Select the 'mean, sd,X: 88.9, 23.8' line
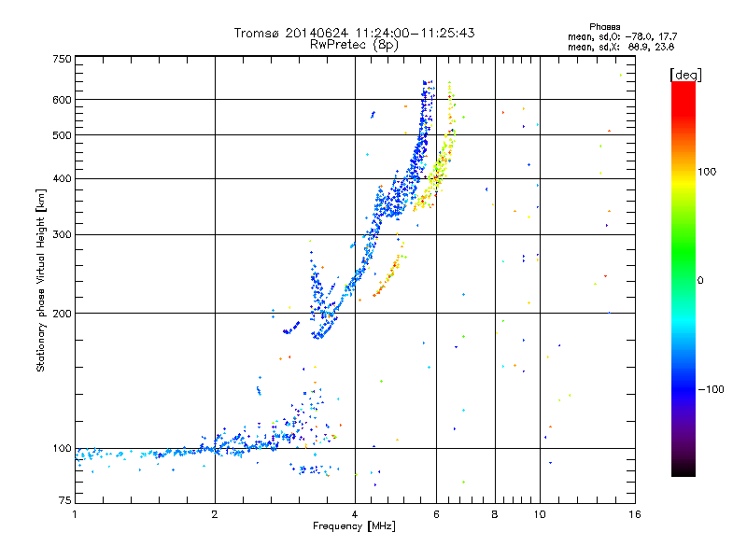The height and width of the screenshot is (560, 747). point(621,47)
